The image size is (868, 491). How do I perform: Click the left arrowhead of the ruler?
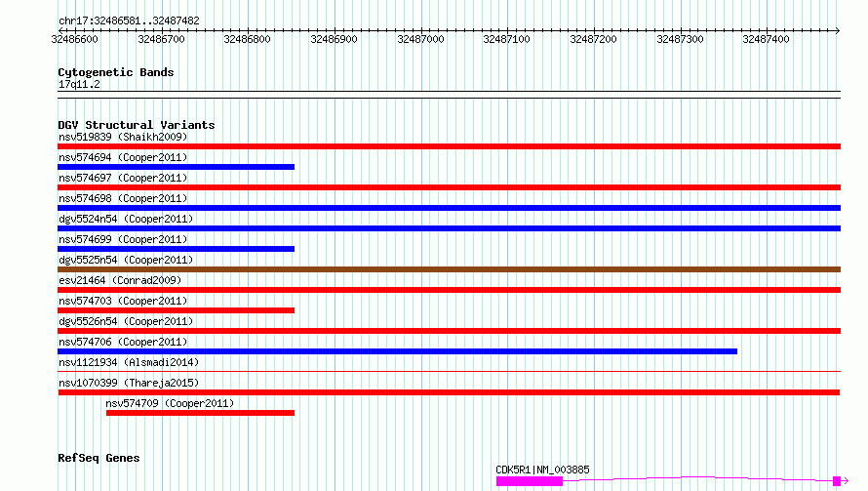click(60, 30)
